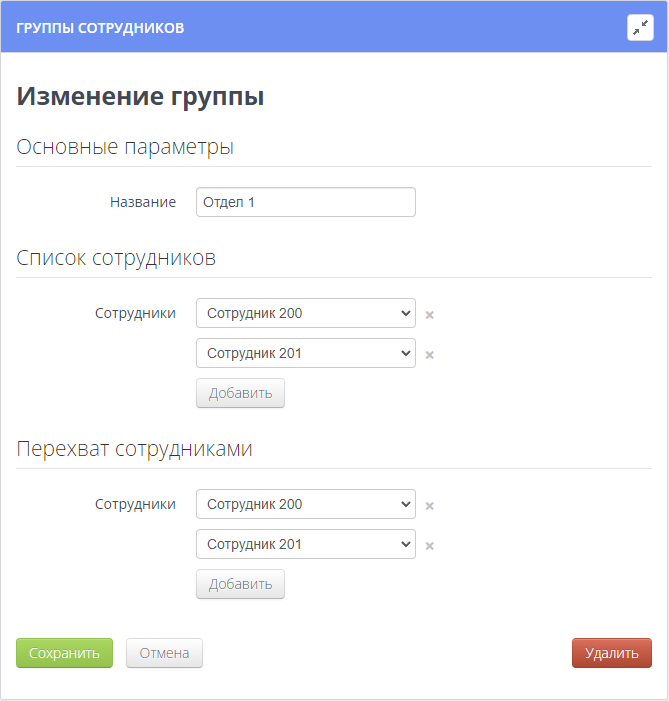Remove Сотрудник 200 from Перехват сотрудниками
669x701 pixels.
(429, 505)
